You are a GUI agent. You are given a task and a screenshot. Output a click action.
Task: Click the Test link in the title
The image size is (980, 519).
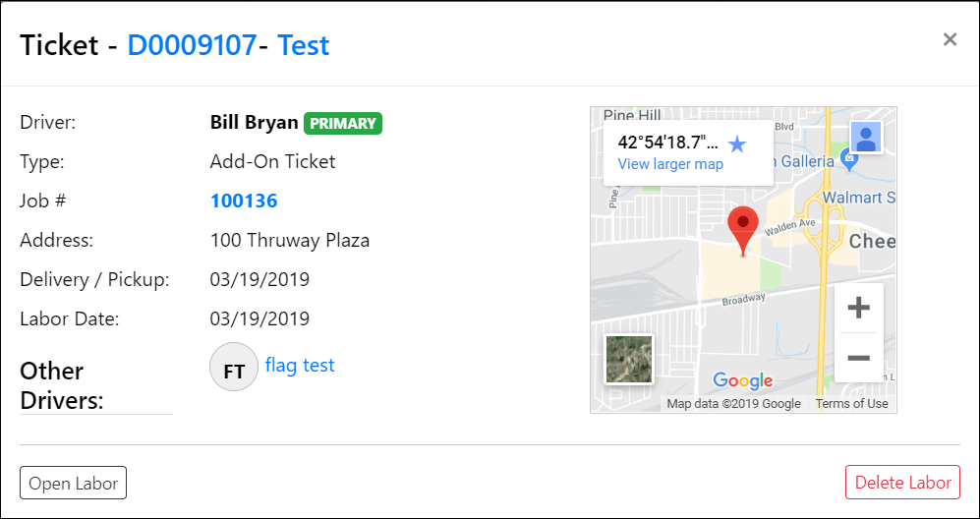[304, 45]
